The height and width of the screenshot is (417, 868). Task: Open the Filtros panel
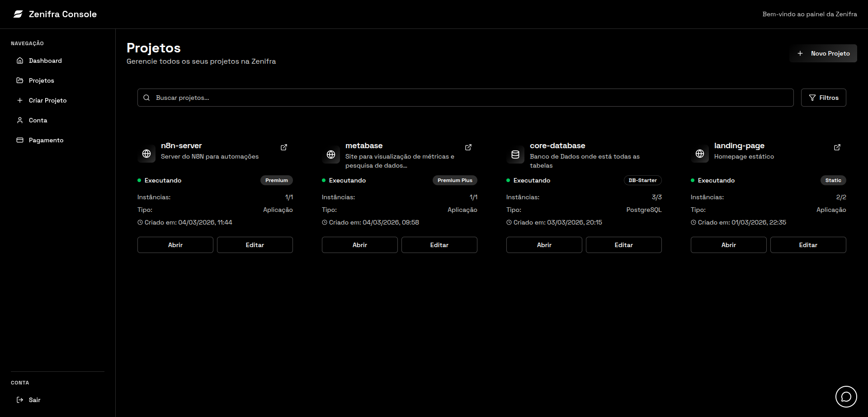pos(823,97)
